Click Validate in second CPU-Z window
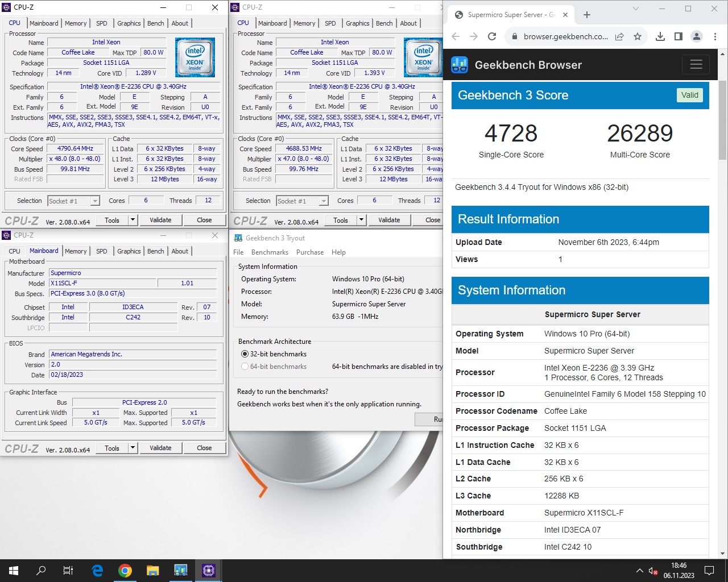The width and height of the screenshot is (728, 582). point(389,220)
